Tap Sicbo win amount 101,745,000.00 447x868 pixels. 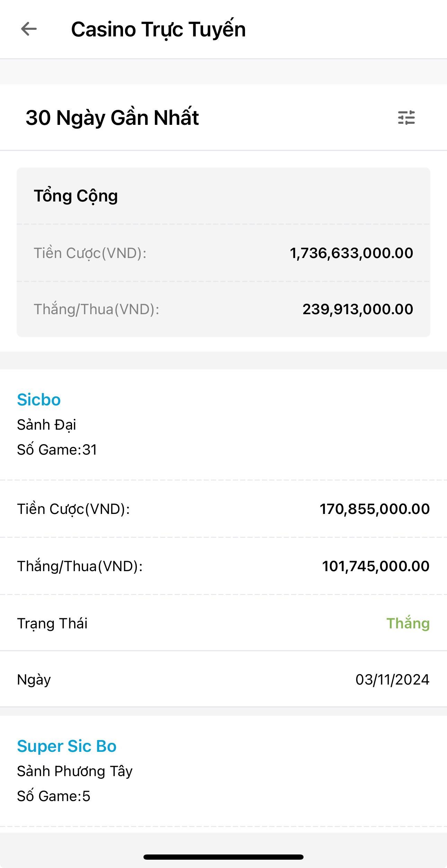(376, 566)
